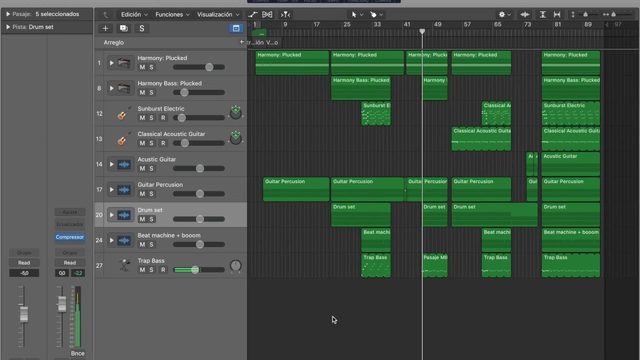Toggle the Flex view icon
640x360 pixels.
pos(267,14)
